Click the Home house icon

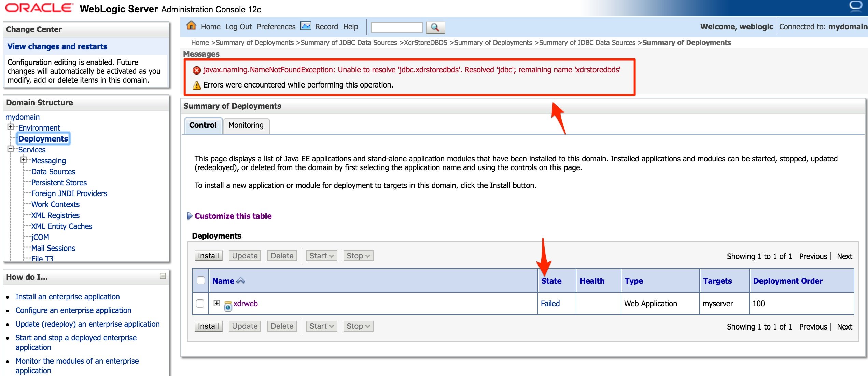point(191,26)
